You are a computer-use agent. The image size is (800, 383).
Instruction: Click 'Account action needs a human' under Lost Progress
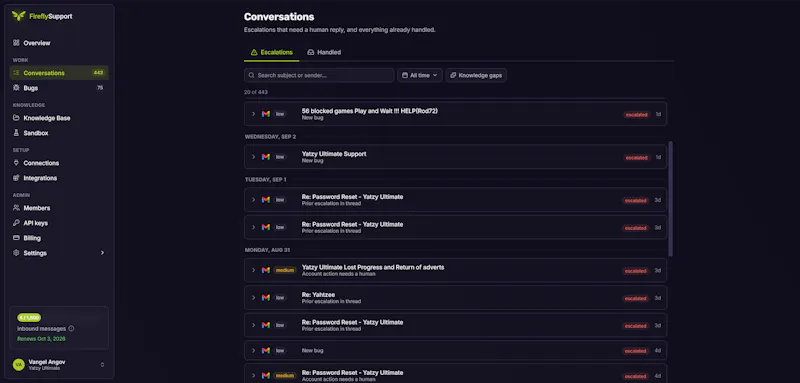click(x=339, y=274)
